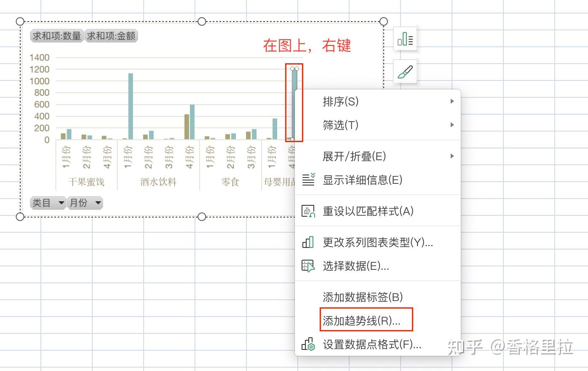The width and height of the screenshot is (588, 371).
Task: Click the top-center chart resize handle
Action: 202,22
